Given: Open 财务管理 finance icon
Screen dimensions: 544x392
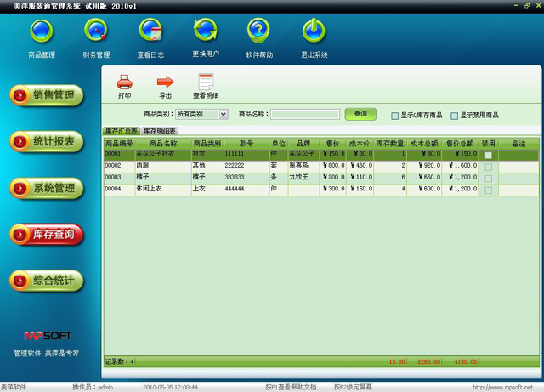Looking at the screenshot, I should tap(96, 34).
